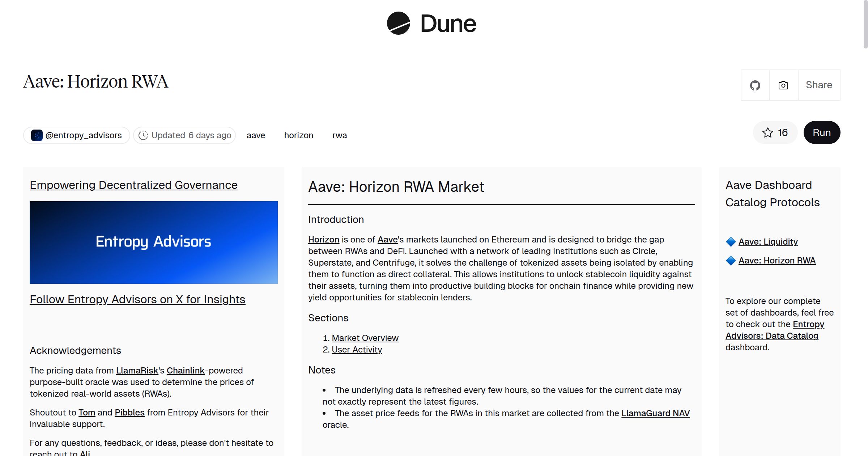Viewport: 868px width, 456px height.
Task: Open Empowering Decentralized Governance link
Action: (133, 185)
